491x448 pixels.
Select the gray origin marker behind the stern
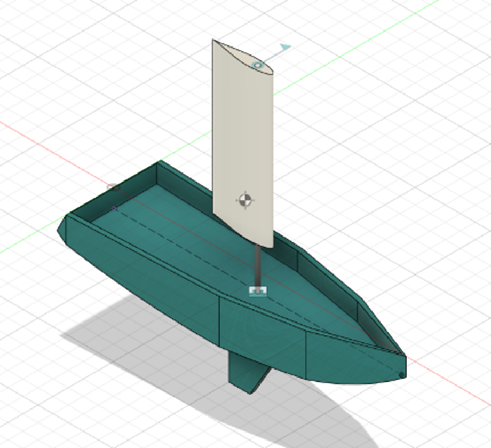[112, 187]
